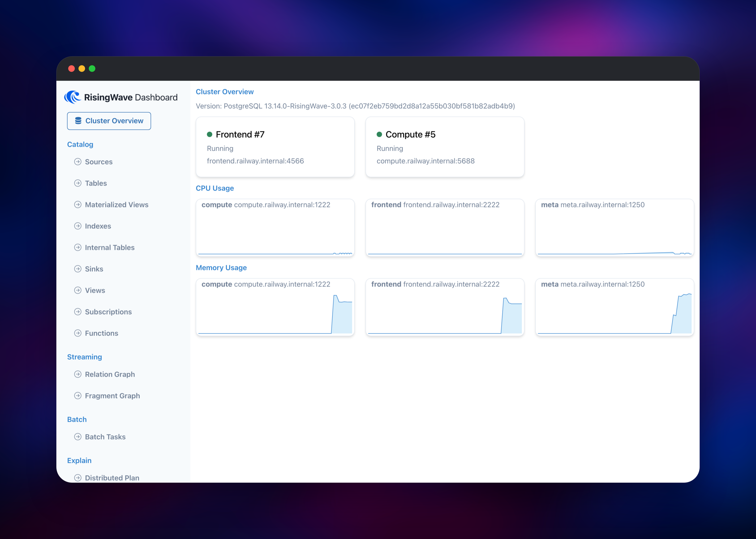The width and height of the screenshot is (756, 539).
Task: Click the arrow icon beside Fragment Graph
Action: point(78,396)
